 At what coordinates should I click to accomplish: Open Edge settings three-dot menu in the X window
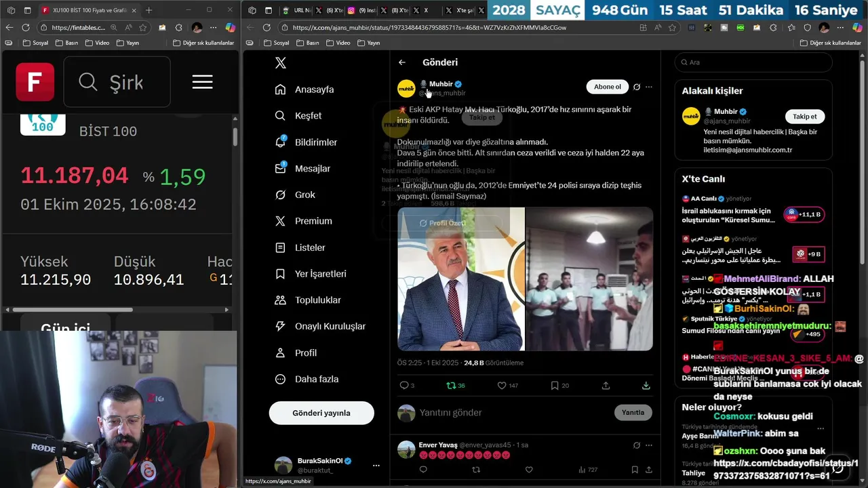pyautogui.click(x=842, y=28)
